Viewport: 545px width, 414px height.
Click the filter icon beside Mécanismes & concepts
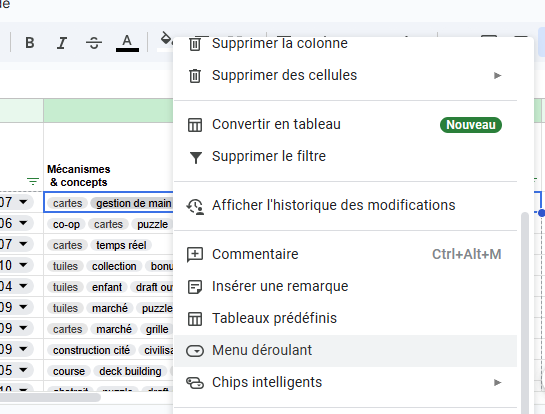coord(33,181)
